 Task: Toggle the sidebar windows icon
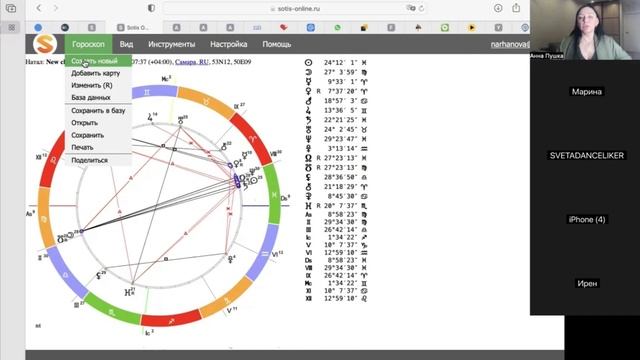click(x=11, y=8)
